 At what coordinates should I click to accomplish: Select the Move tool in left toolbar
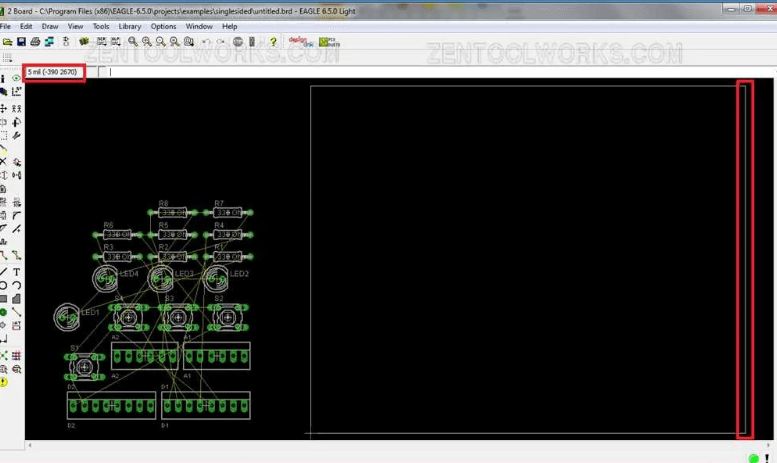[3, 108]
